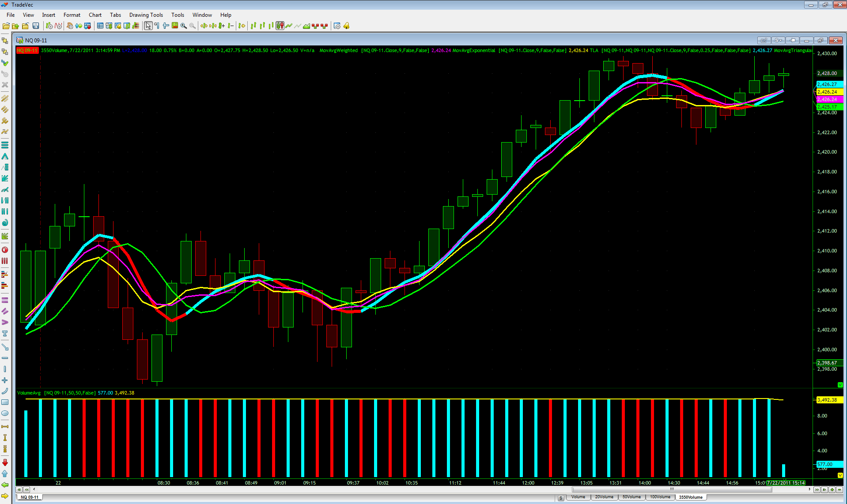The height and width of the screenshot is (504, 847).
Task: Open the Insert menu
Action: 49,15
